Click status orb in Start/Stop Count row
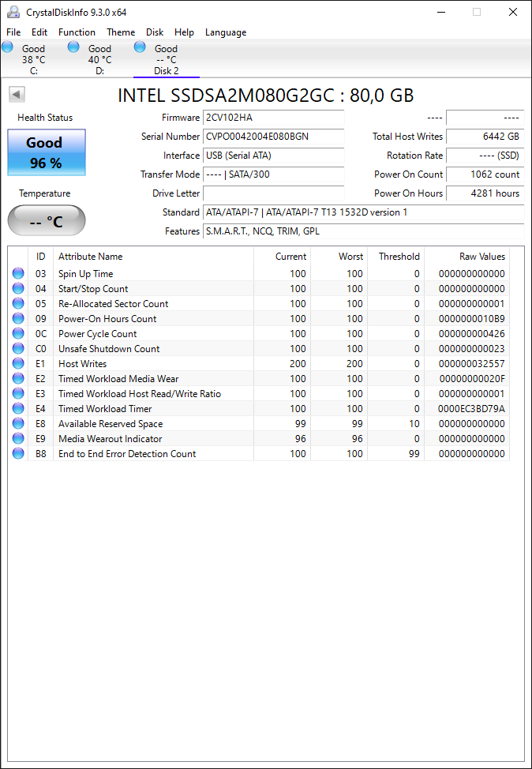532x769 pixels. pos(18,288)
